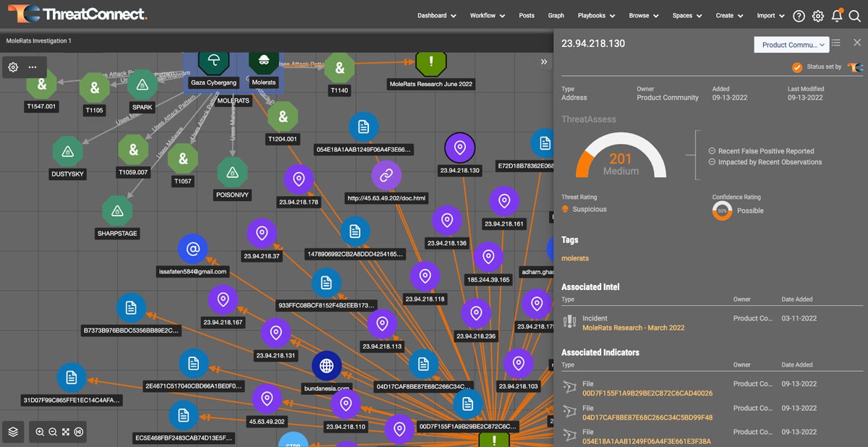This screenshot has width=868, height=447.
Task: Select the file node 054E18A1AAB1249F06A4F3E66
Action: coord(364,127)
